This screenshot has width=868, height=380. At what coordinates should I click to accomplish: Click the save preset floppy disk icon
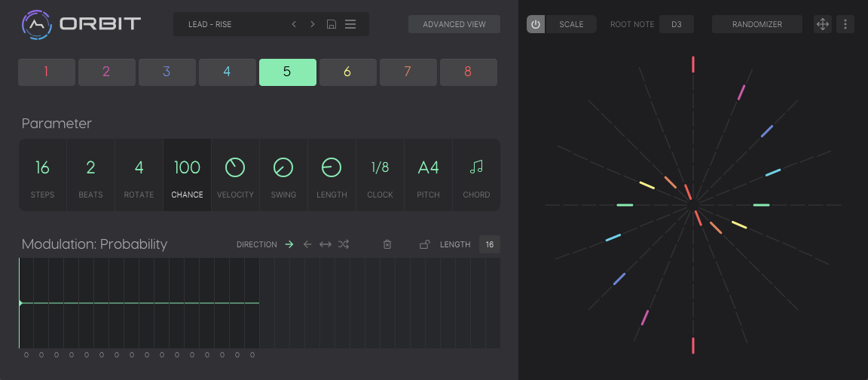click(332, 24)
